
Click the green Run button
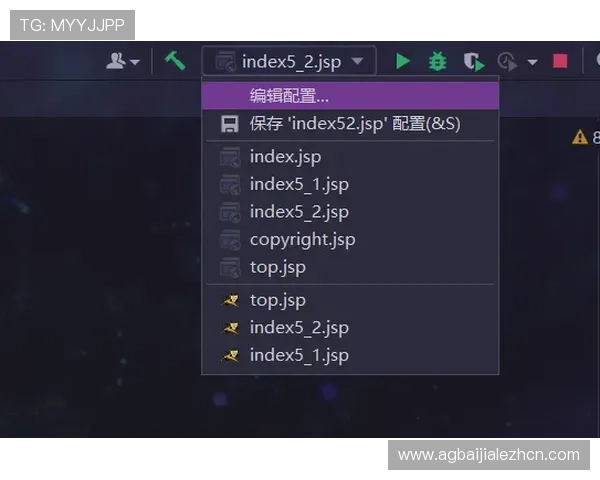coord(403,61)
